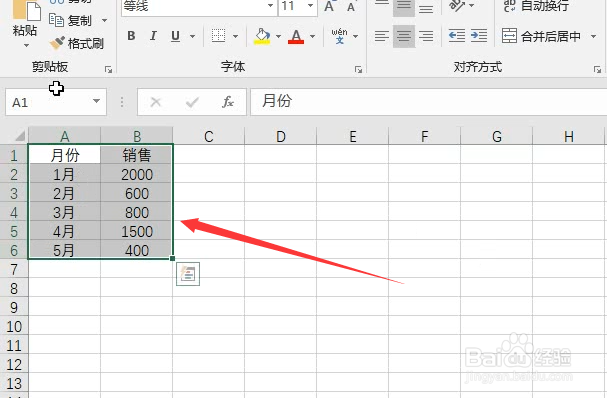Select row 7 header
This screenshot has width=607, height=398.
click(x=14, y=269)
